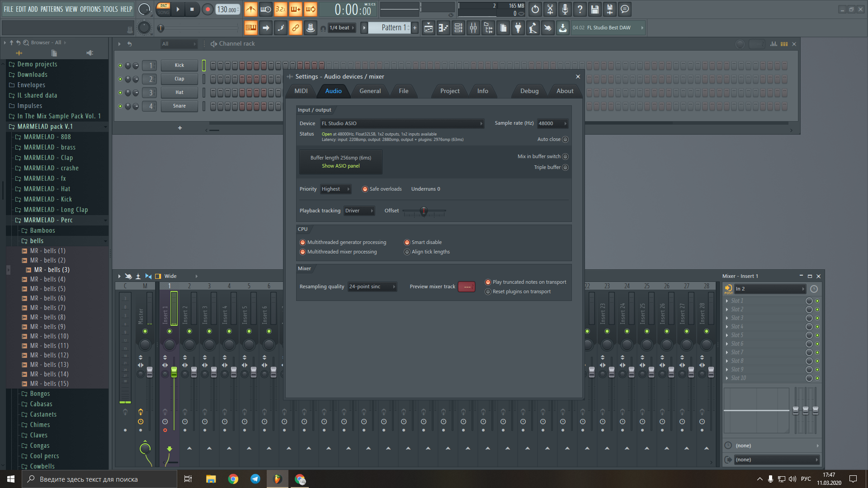This screenshot has width=868, height=488.
Task: Toggle link to controller icon
Action: coord(295,28)
